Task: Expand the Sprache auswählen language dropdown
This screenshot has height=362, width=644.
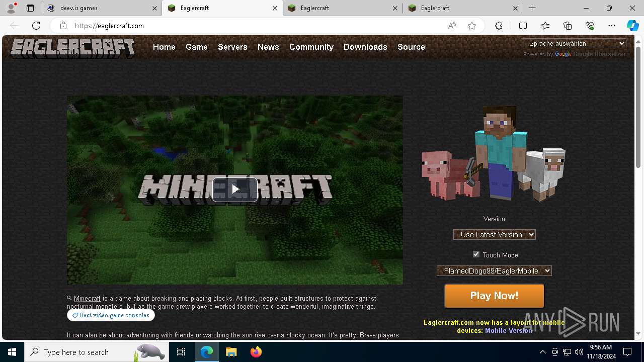Action: tap(574, 43)
